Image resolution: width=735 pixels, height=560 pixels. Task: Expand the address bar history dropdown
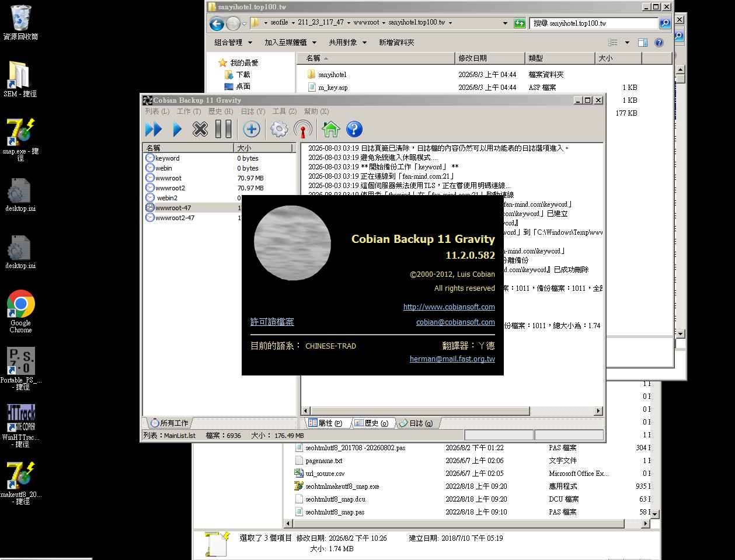506,23
